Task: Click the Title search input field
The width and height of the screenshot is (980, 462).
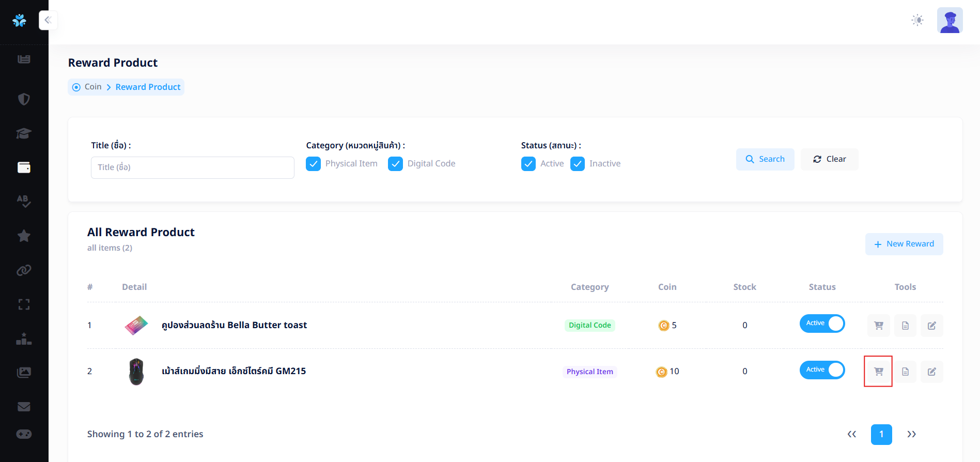Action: 192,167
